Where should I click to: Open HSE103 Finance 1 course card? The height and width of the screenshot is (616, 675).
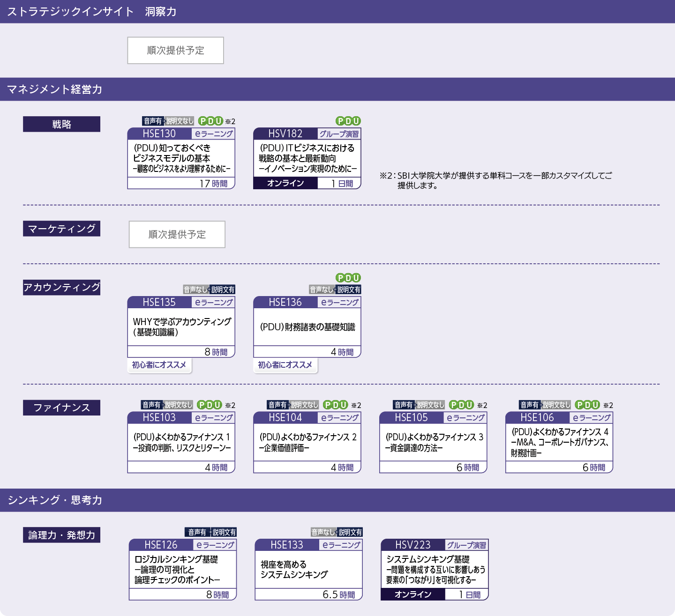click(181, 442)
